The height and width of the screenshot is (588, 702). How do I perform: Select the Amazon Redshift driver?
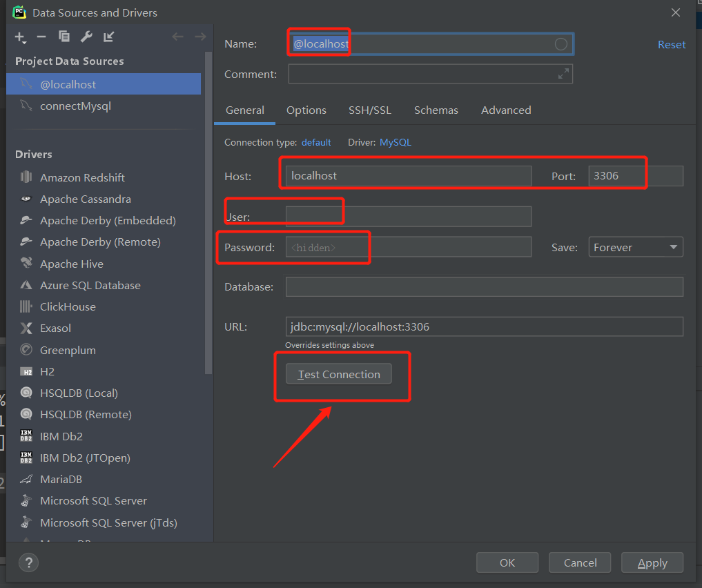(x=104, y=177)
